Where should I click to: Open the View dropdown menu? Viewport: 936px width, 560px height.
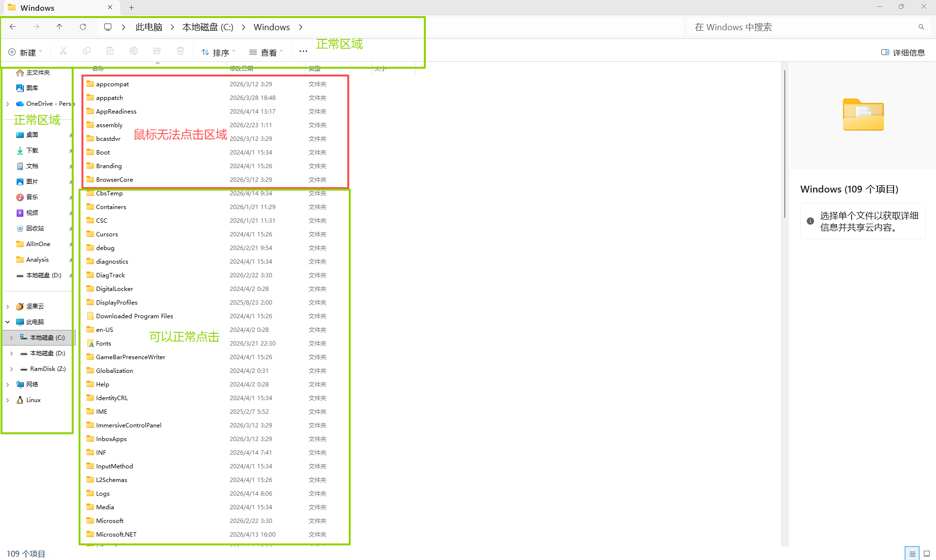[x=266, y=52]
